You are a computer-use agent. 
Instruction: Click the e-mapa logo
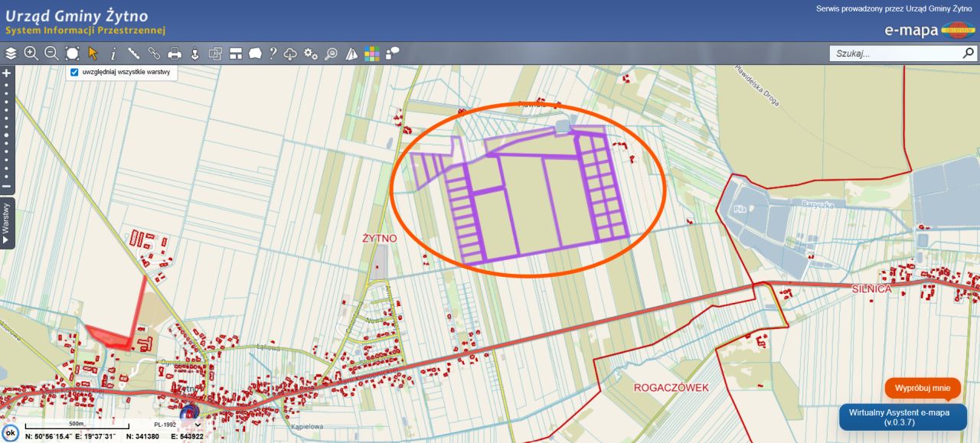[928, 31]
